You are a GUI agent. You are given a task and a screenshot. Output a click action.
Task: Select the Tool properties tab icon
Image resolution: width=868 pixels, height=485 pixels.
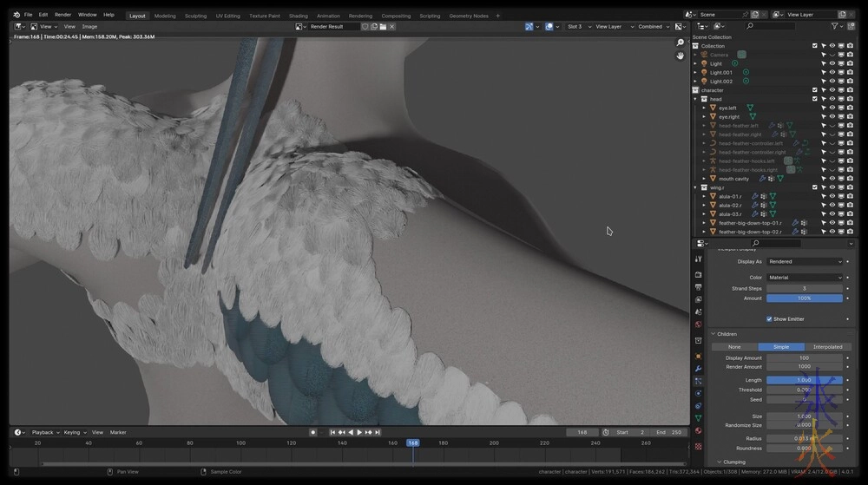click(x=698, y=259)
